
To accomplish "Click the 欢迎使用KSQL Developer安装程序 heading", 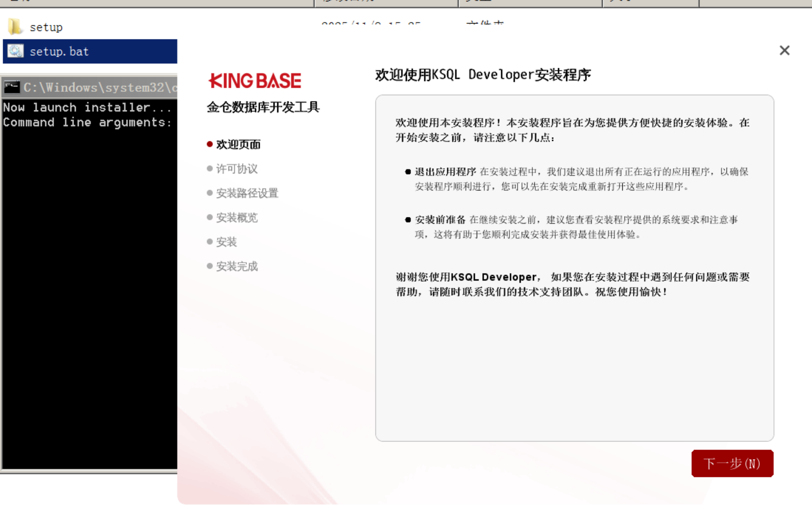I will [483, 75].
